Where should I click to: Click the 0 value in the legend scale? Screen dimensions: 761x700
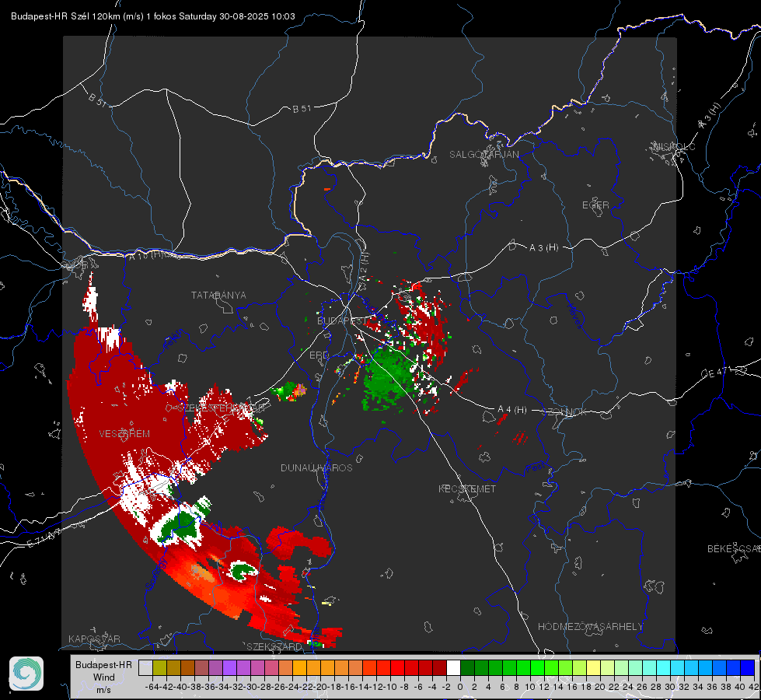pos(460,687)
